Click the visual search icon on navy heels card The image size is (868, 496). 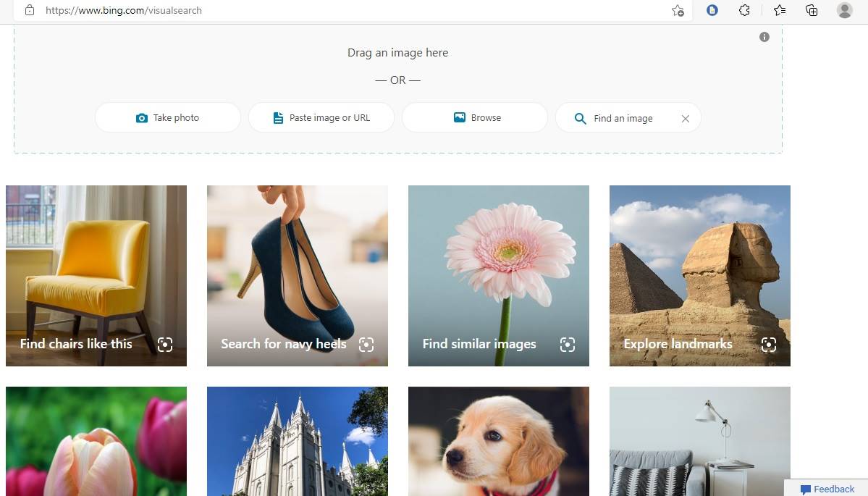[366, 345]
